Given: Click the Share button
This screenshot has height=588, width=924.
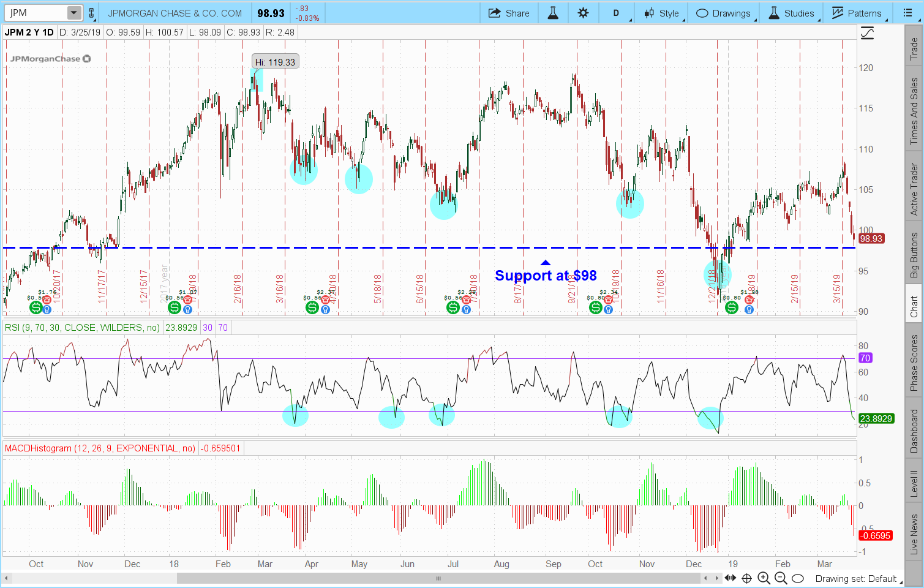Looking at the screenshot, I should click(509, 13).
